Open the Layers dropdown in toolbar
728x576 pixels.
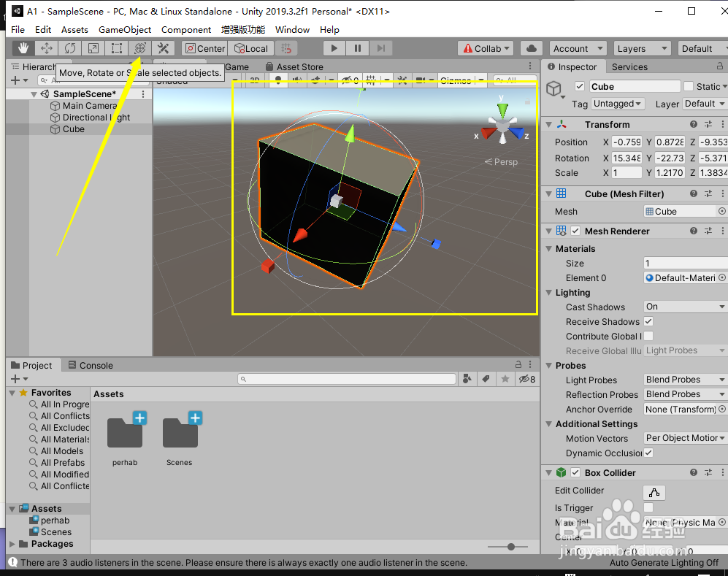coord(642,48)
